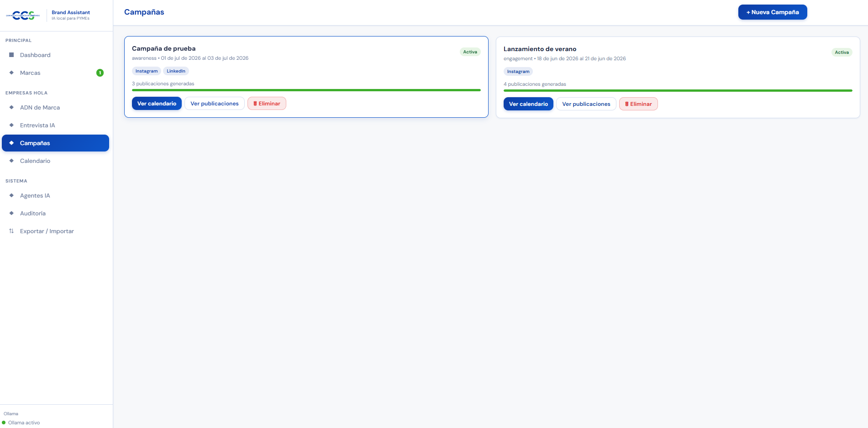Select the Campañas sidebar item
Viewport: 868px width, 428px height.
56,143
